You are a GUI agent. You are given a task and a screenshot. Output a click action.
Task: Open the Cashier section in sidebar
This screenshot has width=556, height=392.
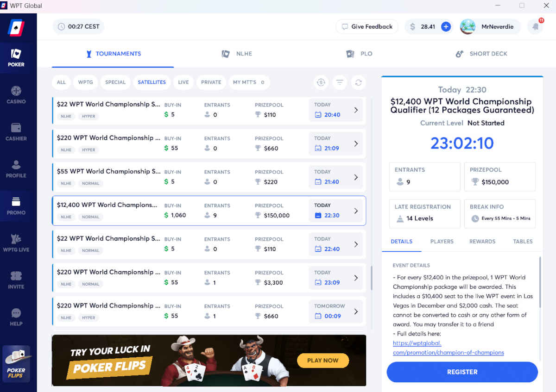pyautogui.click(x=16, y=131)
